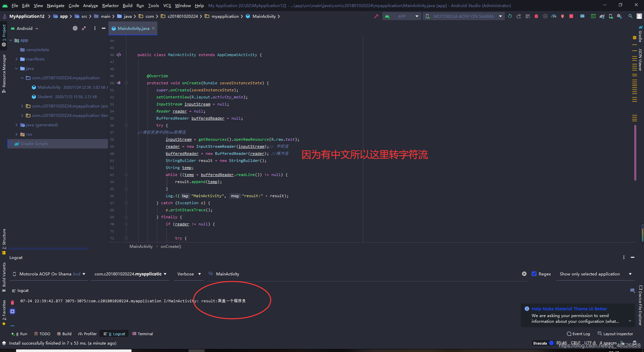Click the Dracula theme indicator in status bar
The width and height of the screenshot is (644, 352).
tap(540, 343)
